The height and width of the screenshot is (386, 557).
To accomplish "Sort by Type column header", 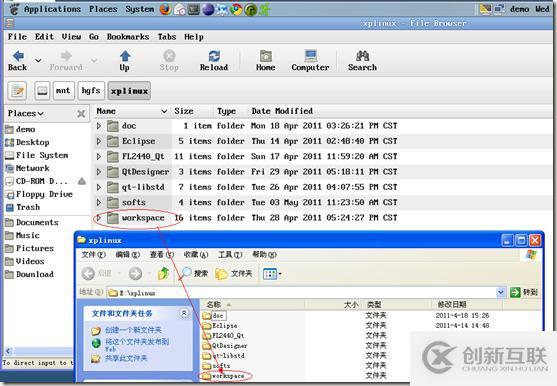I will (x=230, y=111).
